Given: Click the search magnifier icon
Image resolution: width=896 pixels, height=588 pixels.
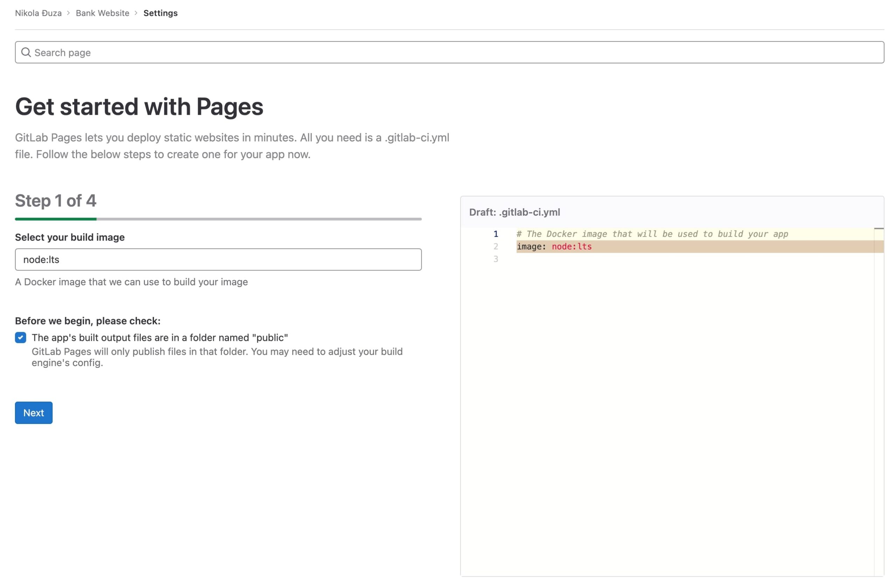Looking at the screenshot, I should pos(26,52).
